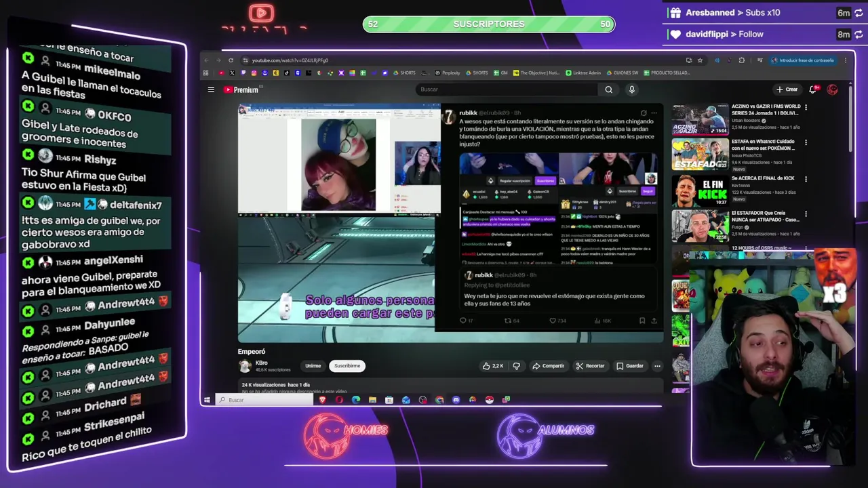Open The Objective bookmark
This screenshot has width=868, height=488.
(x=536, y=73)
